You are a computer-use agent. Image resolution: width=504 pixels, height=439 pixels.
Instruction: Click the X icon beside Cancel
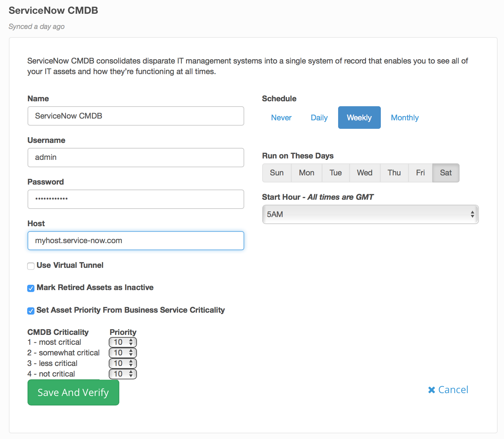(431, 390)
